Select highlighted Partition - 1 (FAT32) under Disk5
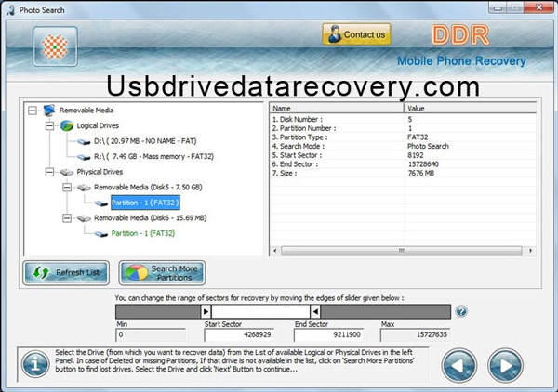The width and height of the screenshot is (558, 392). click(145, 203)
